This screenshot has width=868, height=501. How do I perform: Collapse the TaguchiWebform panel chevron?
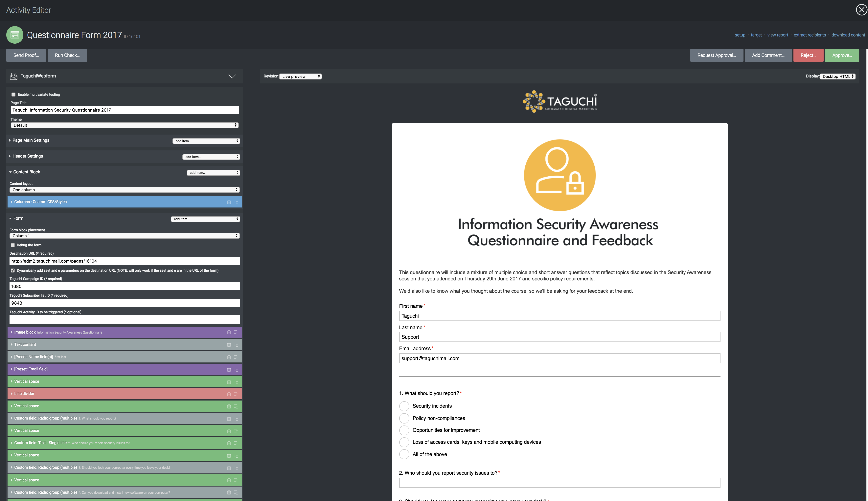pos(232,76)
